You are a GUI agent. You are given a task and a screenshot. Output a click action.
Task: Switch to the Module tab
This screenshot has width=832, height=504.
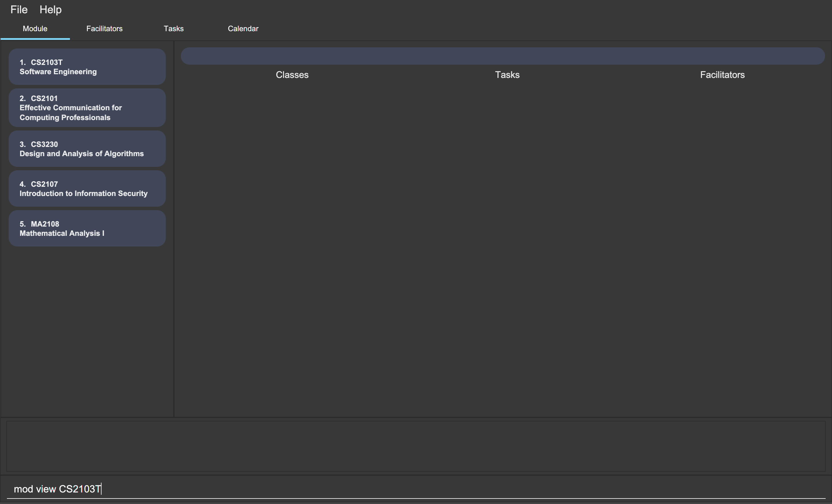click(35, 29)
